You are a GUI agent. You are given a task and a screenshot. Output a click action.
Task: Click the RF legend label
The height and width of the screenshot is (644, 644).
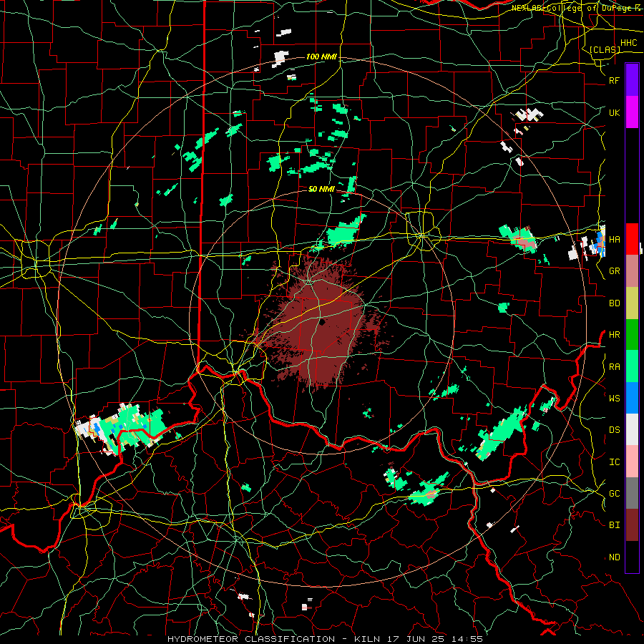614,80
